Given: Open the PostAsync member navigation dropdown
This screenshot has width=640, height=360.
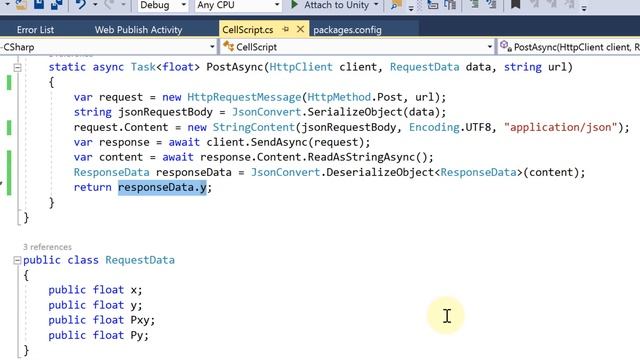Looking at the screenshot, I should tap(569, 47).
